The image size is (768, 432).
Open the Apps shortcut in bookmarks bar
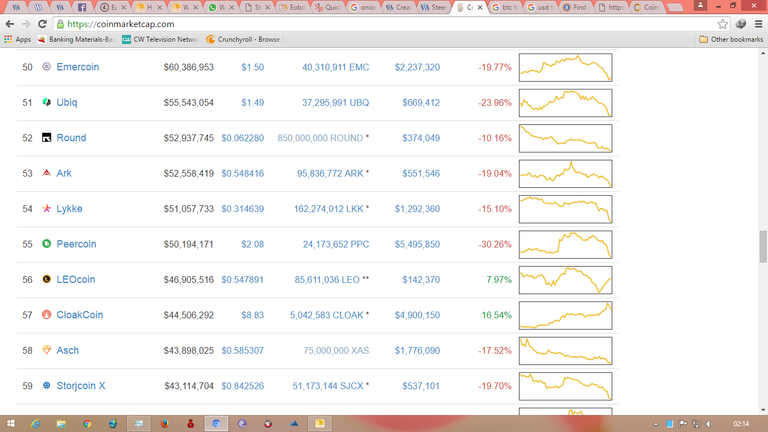[18, 39]
